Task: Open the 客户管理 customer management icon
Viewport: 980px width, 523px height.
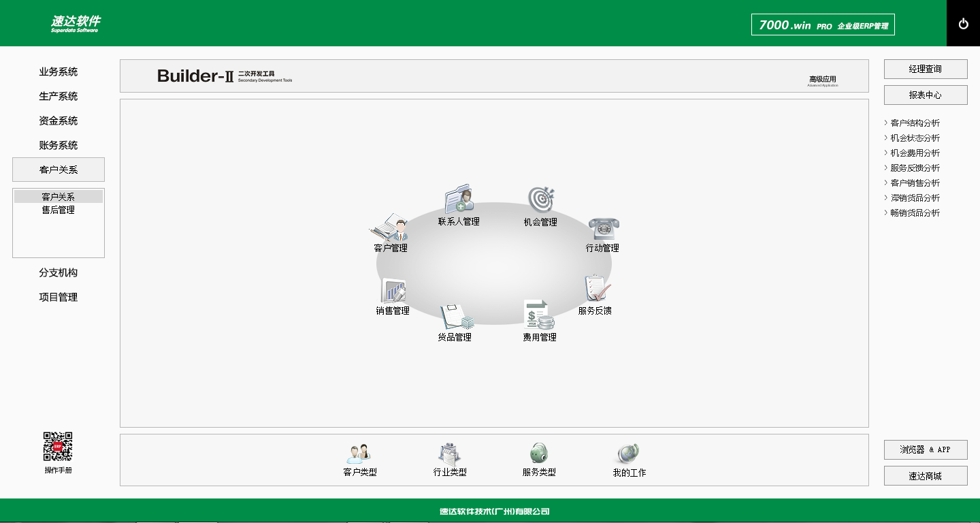Action: (x=390, y=228)
